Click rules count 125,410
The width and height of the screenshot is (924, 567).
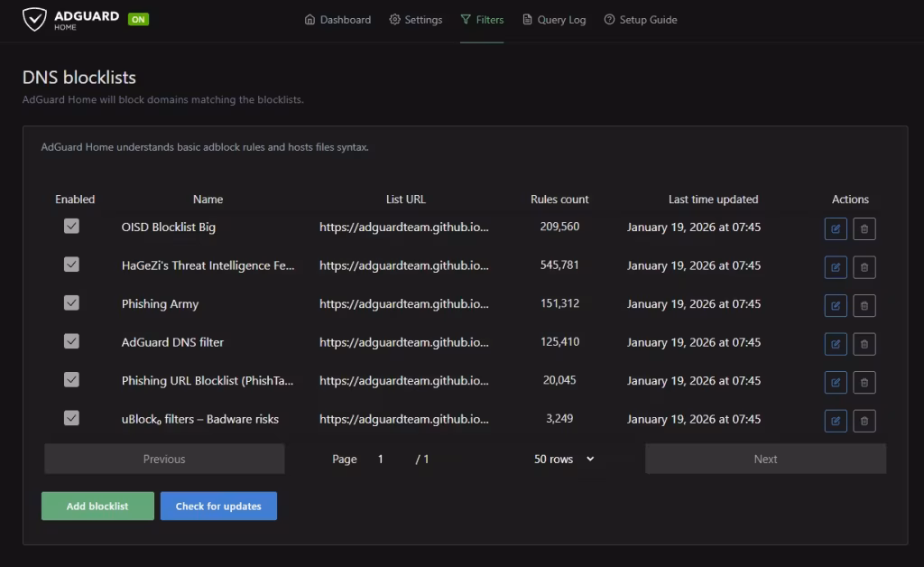pos(559,341)
